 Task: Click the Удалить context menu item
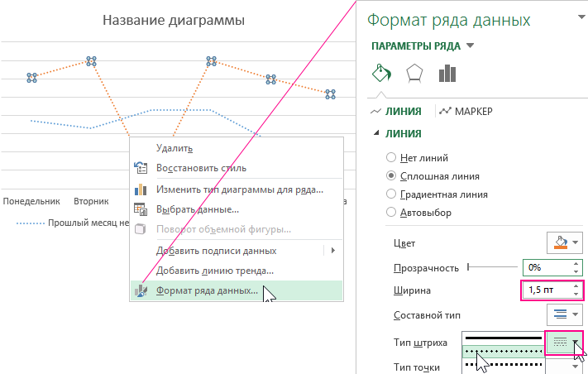click(x=174, y=148)
